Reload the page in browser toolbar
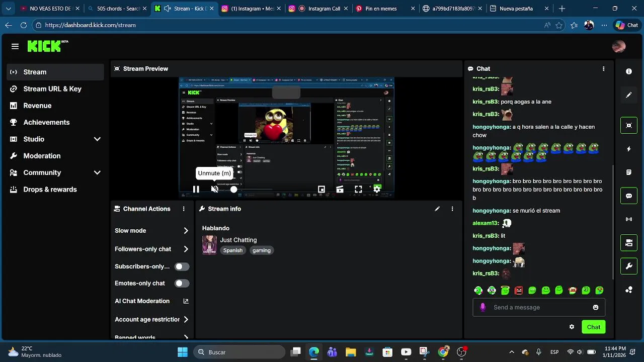The image size is (644, 362). tap(24, 25)
